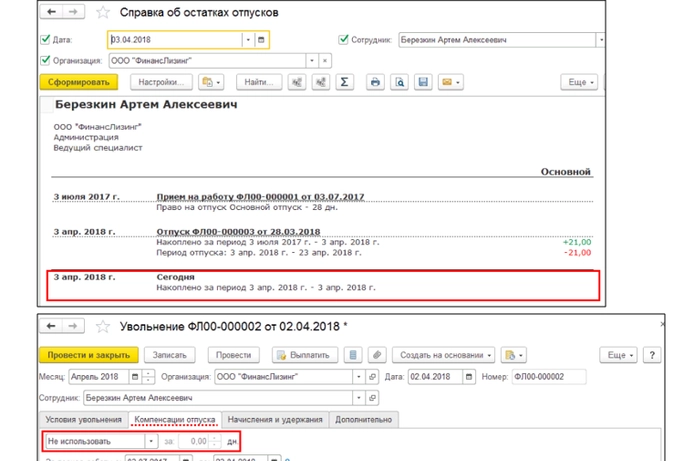Screen dimensions: 674x461
Task: Open the Создать на основании dropdown
Action: pyautogui.click(x=444, y=355)
